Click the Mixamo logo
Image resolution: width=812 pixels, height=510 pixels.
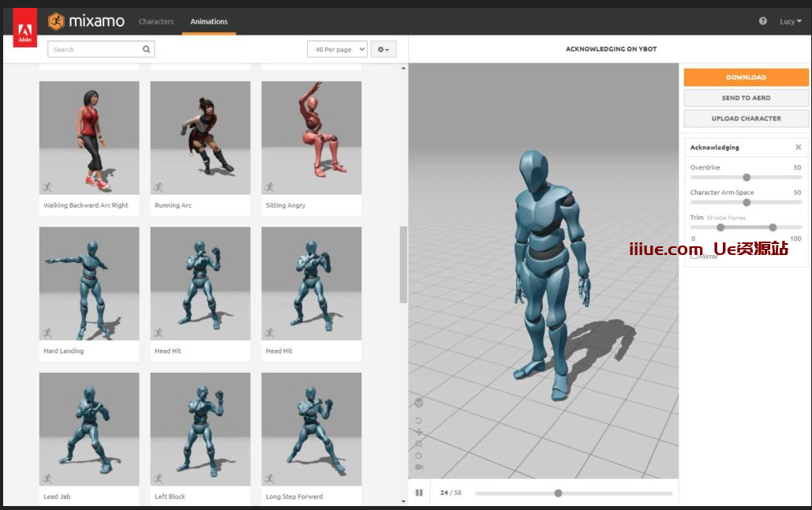pyautogui.click(x=86, y=21)
